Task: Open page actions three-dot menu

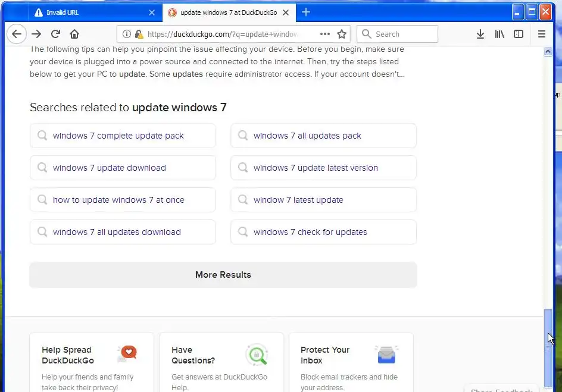Action: click(324, 34)
